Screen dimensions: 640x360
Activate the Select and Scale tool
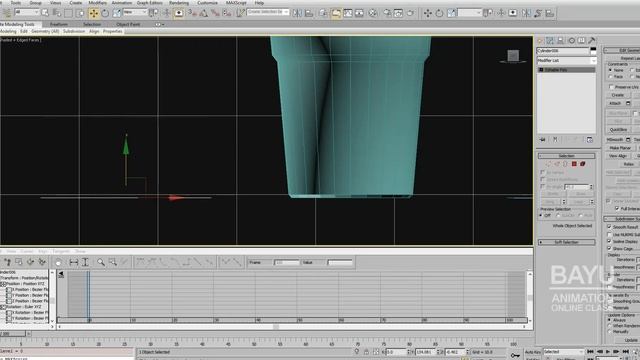click(x=117, y=13)
